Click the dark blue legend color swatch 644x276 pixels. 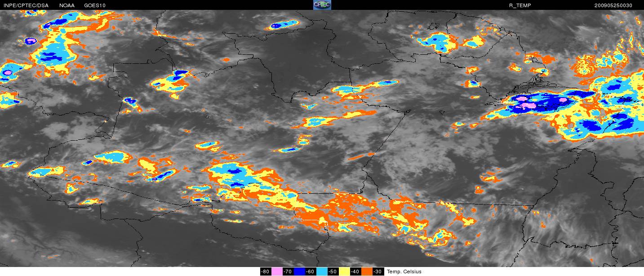click(300, 272)
